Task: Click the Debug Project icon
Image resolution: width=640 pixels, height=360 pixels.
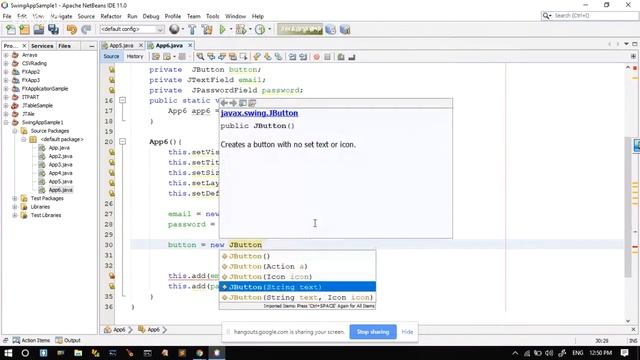Action: 241,29
